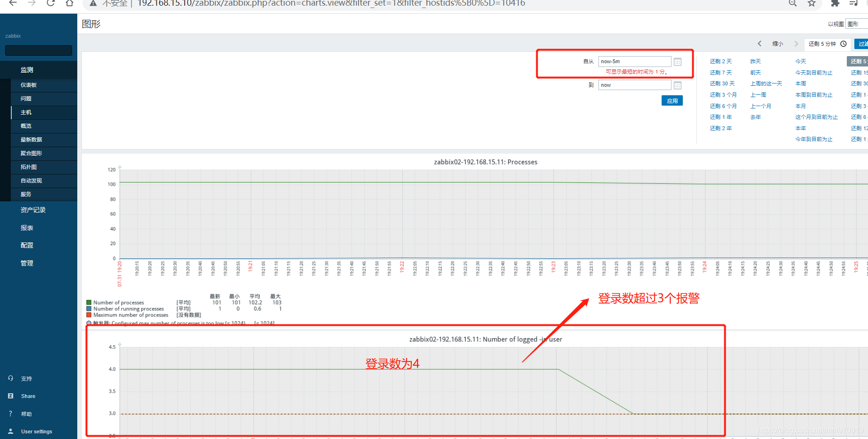The width and height of the screenshot is (868, 439).
Task: Click the sidebar search box
Action: (x=39, y=50)
